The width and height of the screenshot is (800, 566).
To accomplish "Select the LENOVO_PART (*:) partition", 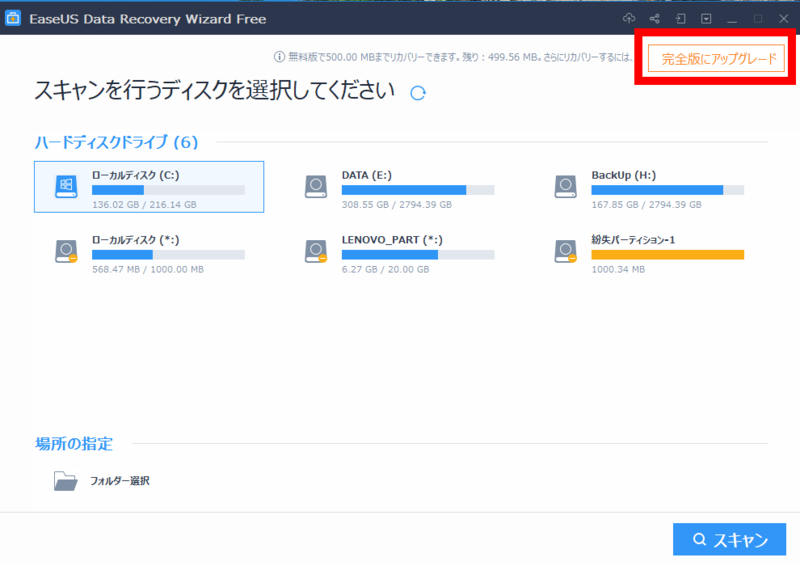I will [x=398, y=254].
